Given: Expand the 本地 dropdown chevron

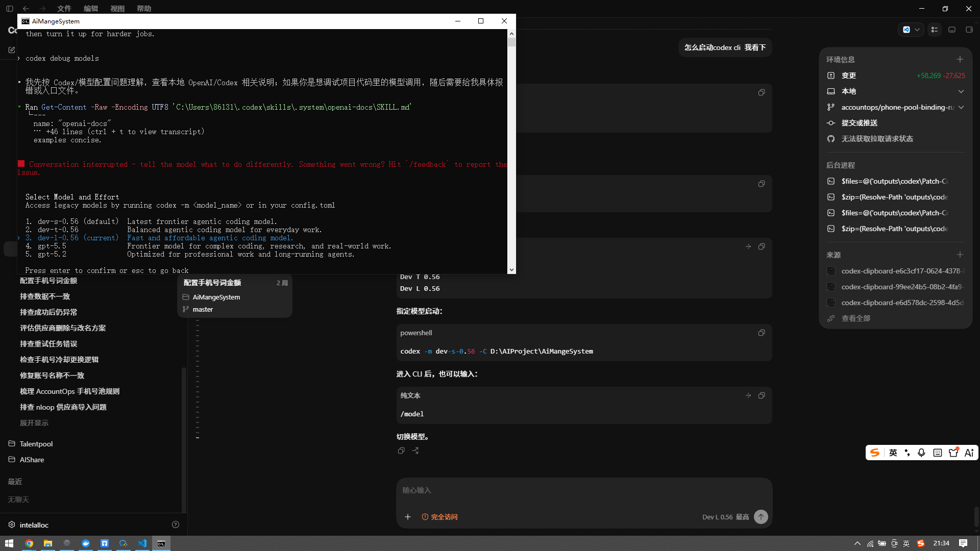Looking at the screenshot, I should click(x=961, y=91).
